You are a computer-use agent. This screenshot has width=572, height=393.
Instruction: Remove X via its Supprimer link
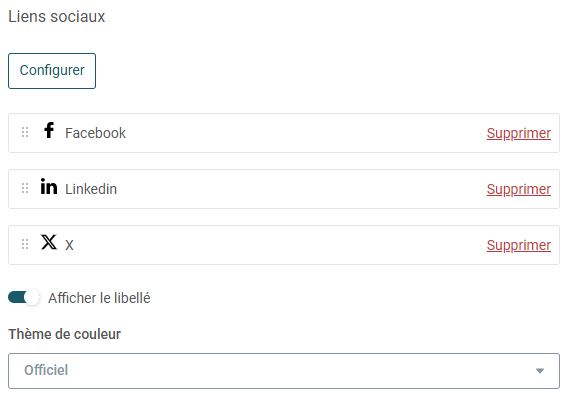518,245
